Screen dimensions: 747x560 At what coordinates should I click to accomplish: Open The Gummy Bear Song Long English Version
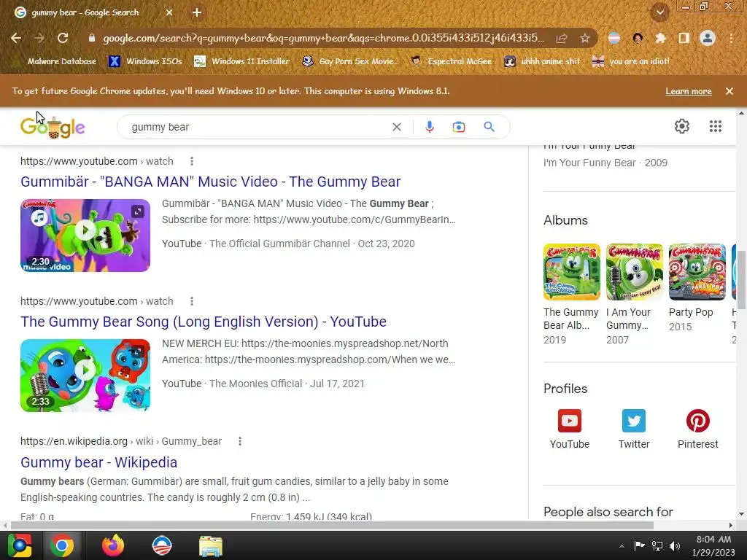tap(204, 322)
